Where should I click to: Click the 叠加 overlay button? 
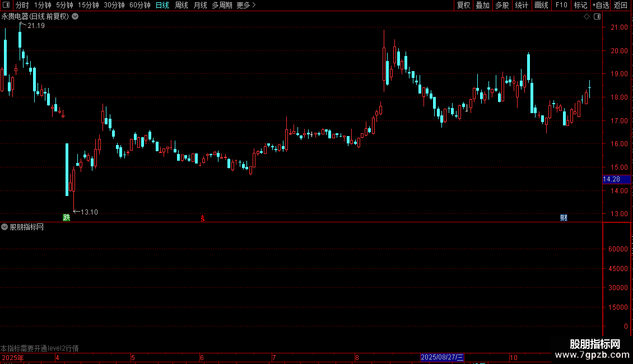(x=482, y=5)
